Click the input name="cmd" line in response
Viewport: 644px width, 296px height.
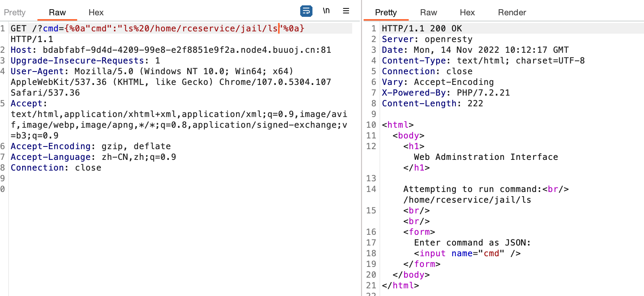click(x=467, y=253)
